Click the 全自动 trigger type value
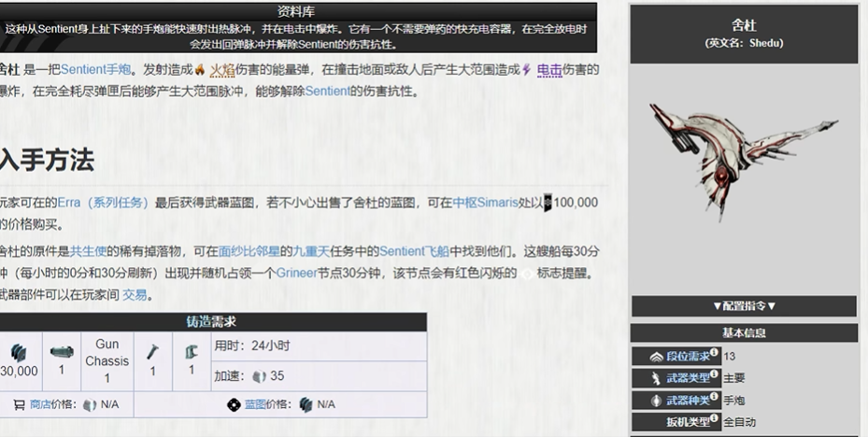868x437 pixels. click(x=739, y=422)
